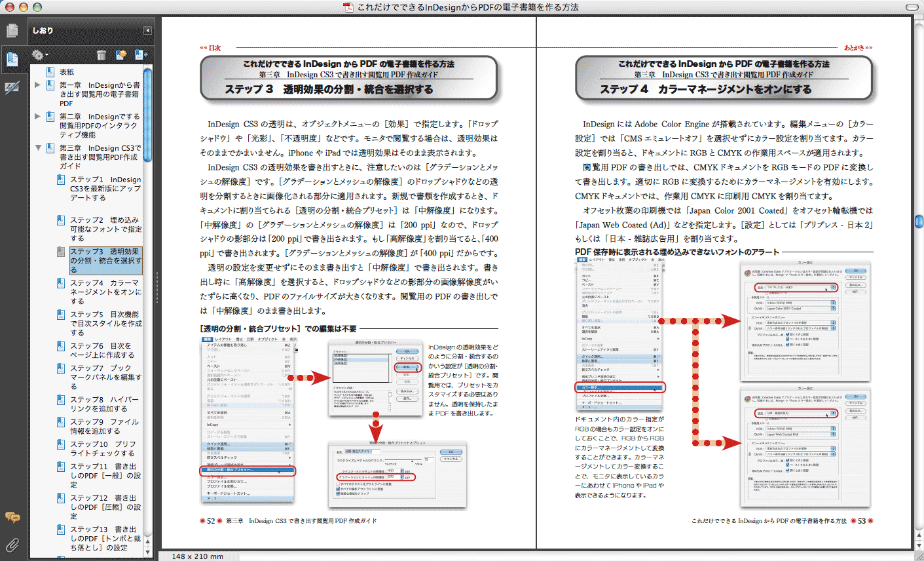
Task: Toggle toolbar visibility pill button in title bar
Action: coord(912,7)
